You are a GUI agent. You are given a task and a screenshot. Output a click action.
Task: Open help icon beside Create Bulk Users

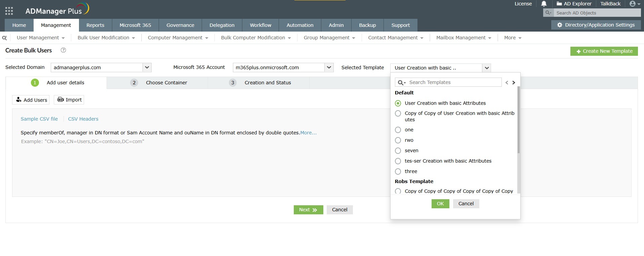coord(63,50)
